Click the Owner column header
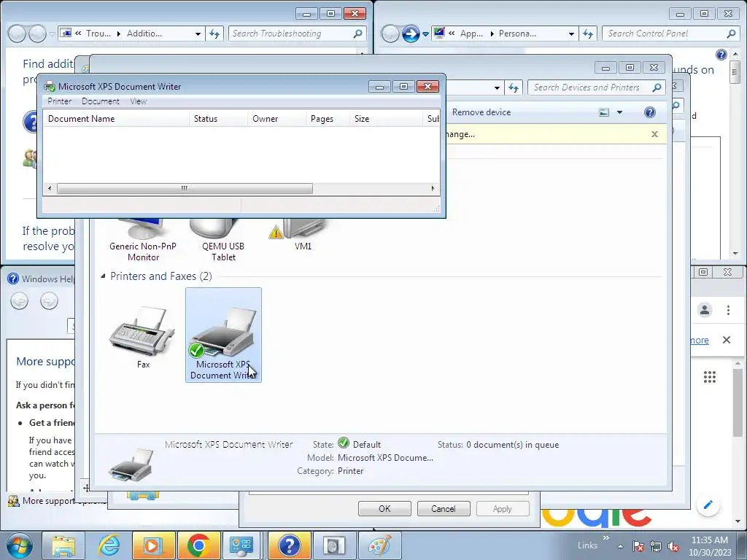This screenshot has width=747, height=560. click(x=276, y=119)
